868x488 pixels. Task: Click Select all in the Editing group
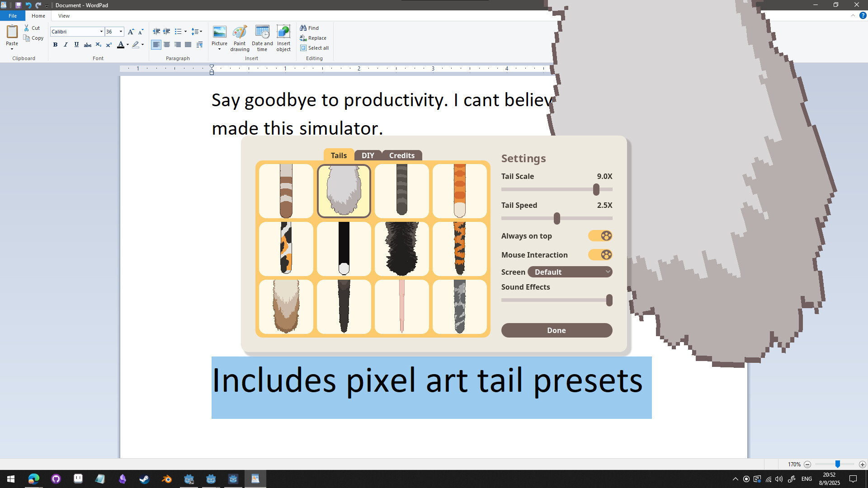click(314, 48)
